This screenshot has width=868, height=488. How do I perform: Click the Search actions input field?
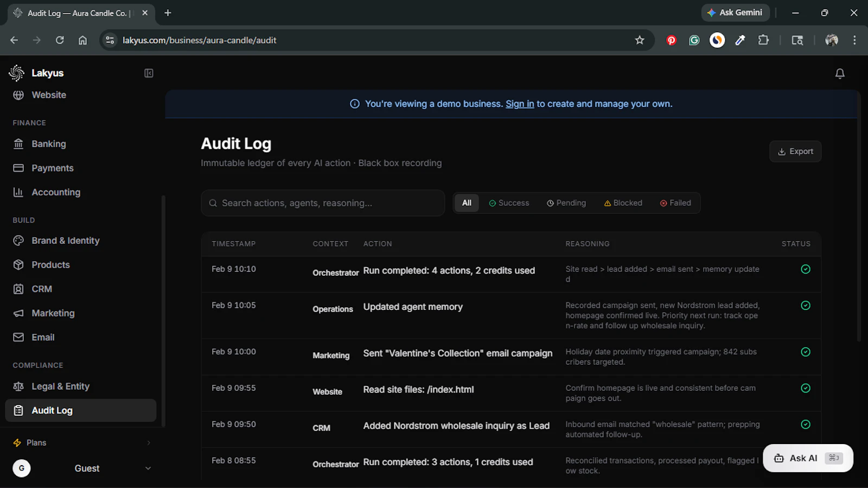point(323,203)
